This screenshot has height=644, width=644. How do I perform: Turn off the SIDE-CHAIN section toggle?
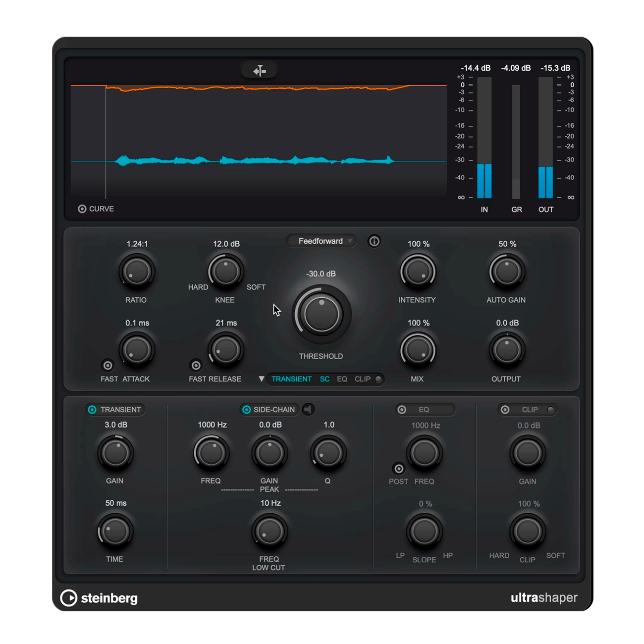tap(246, 410)
